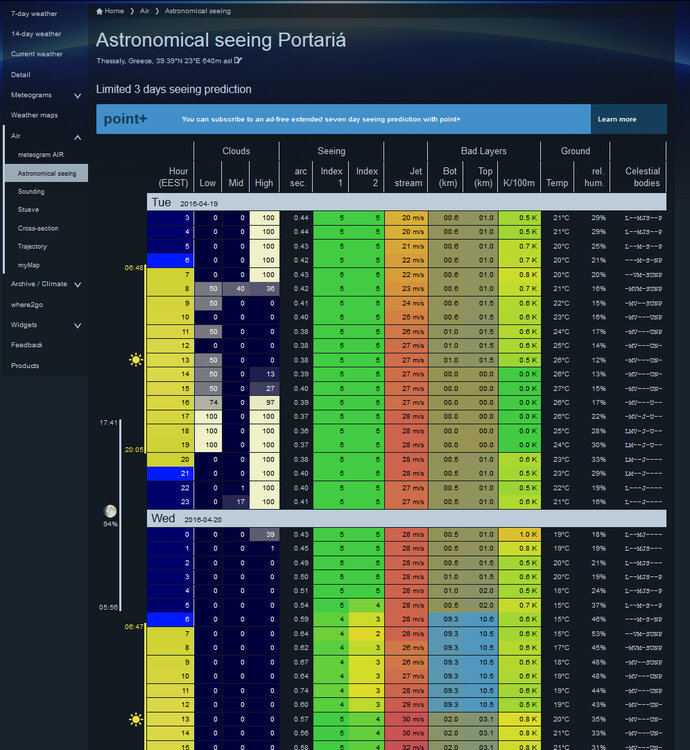Viewport: 690px width, 750px height.
Task: Select Sounding in the Air submenu
Action: click(x=31, y=191)
